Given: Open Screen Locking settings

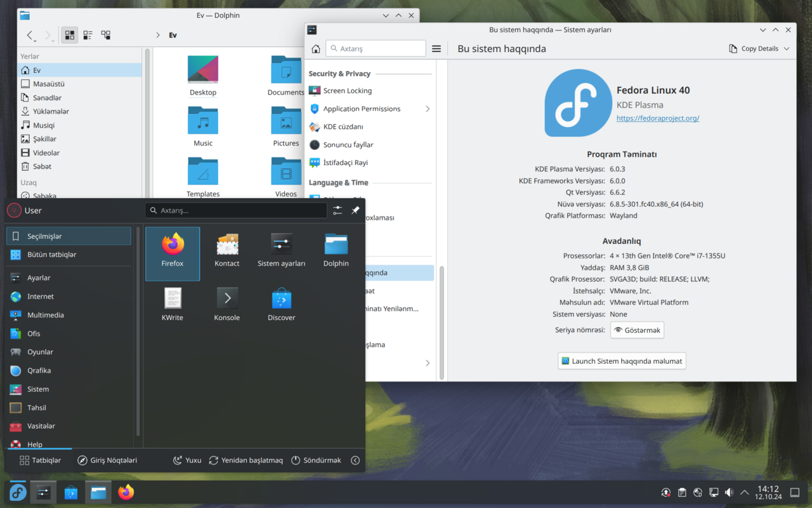Looking at the screenshot, I should click(370, 91).
